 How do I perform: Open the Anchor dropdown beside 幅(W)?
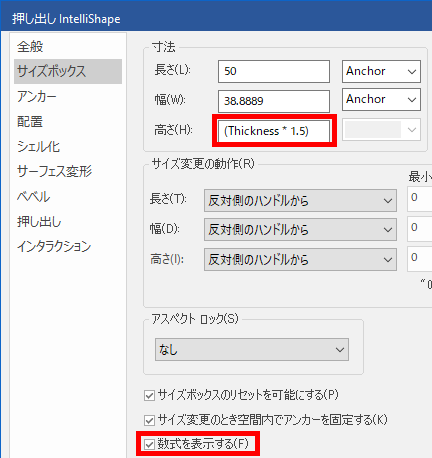pos(381,99)
